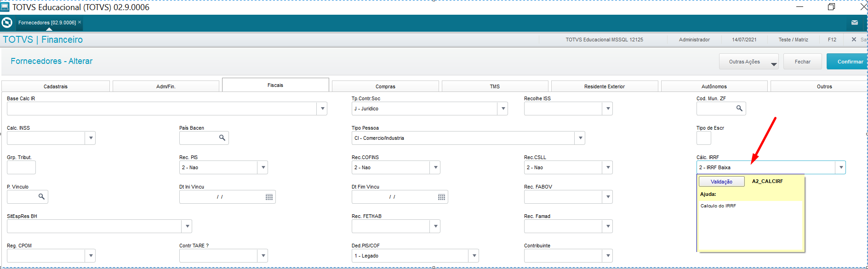Viewport: 868px width, 269px height.
Task: Expand the Reg. CPOM dropdown
Action: pos(91,256)
